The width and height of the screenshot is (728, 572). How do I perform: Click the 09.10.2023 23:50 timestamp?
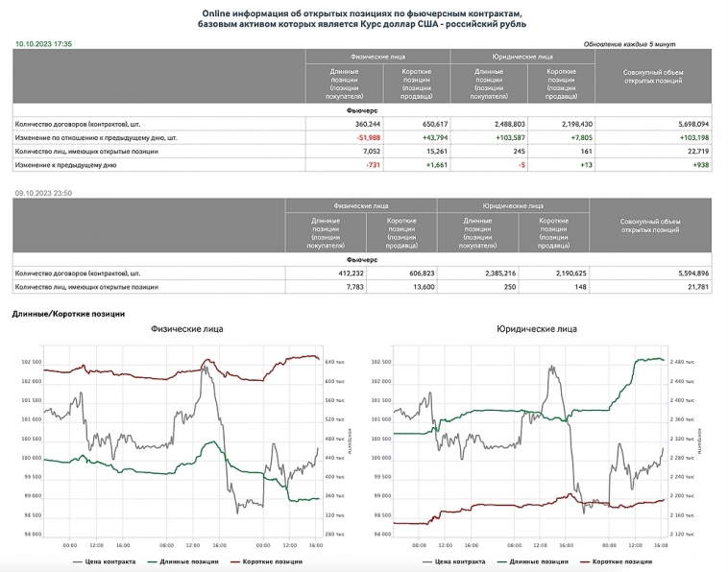point(44,193)
